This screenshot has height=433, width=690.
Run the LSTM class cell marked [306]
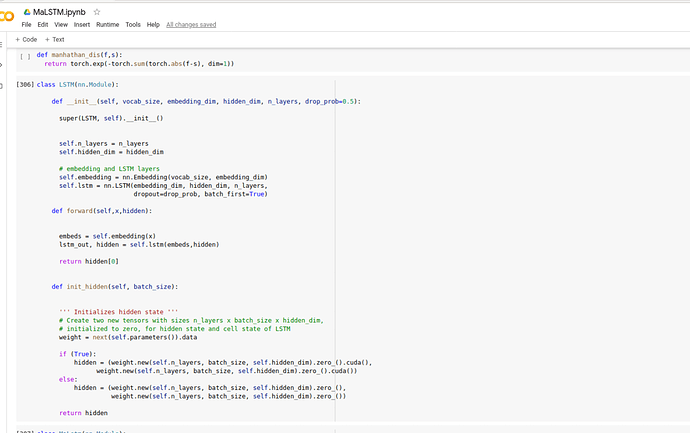[25, 84]
